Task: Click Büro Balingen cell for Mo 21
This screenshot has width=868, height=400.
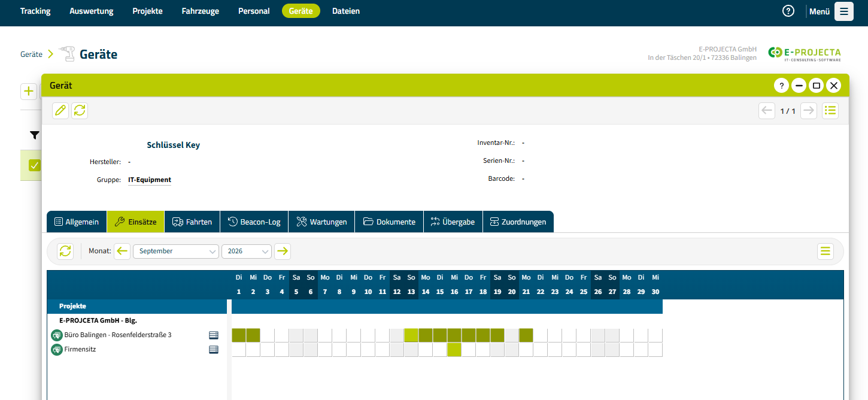Action: tap(526, 335)
